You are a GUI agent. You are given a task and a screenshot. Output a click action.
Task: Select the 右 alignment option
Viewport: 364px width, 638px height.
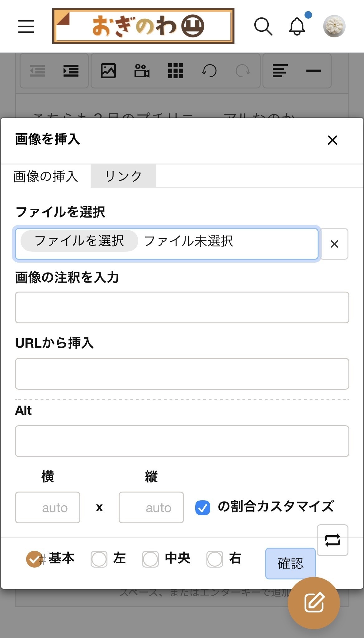tap(215, 559)
